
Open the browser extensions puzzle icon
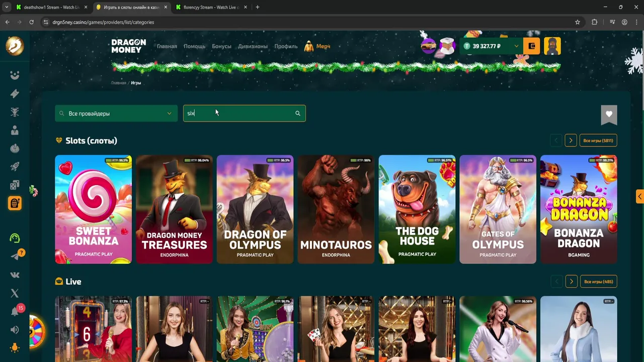594,22
